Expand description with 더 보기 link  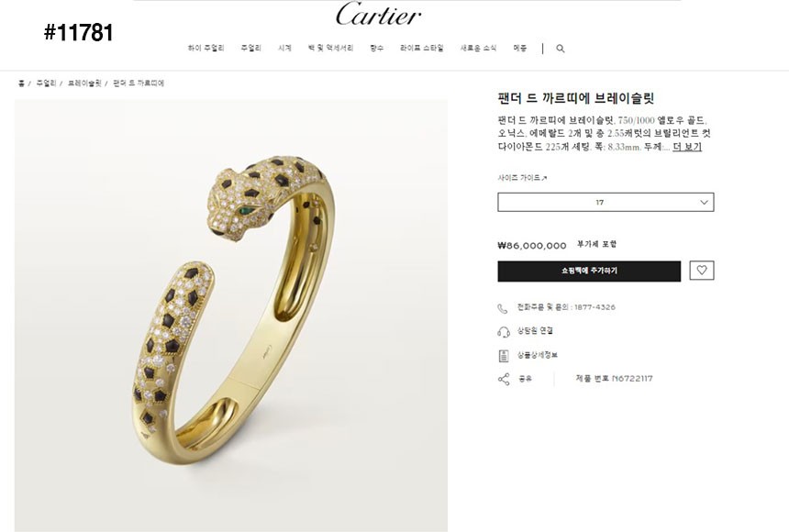[687, 147]
